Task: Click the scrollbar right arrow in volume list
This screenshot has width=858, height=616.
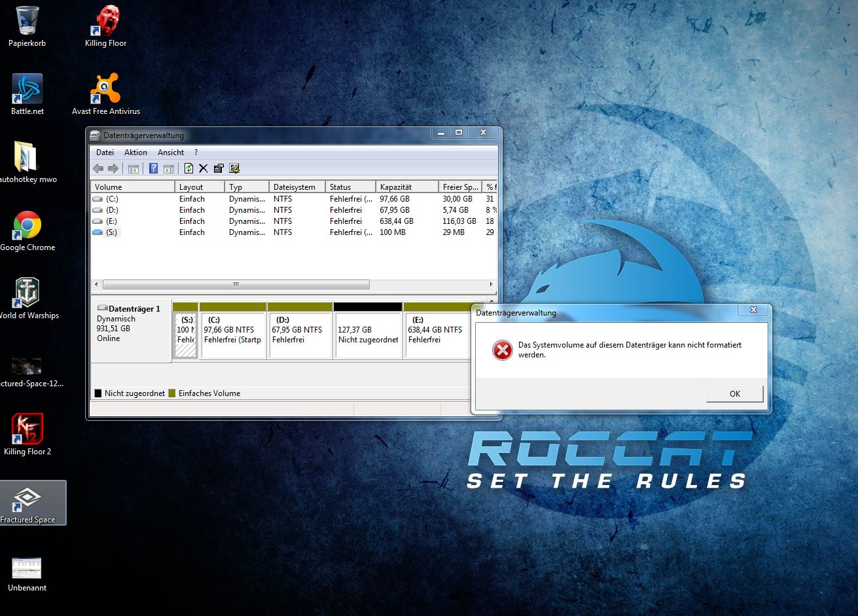Action: click(x=492, y=285)
